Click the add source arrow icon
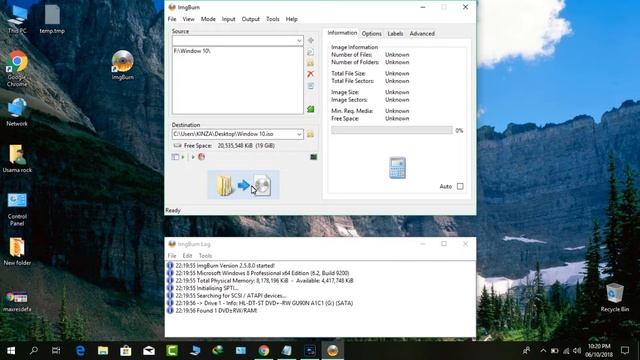The height and width of the screenshot is (360, 640). (x=311, y=40)
